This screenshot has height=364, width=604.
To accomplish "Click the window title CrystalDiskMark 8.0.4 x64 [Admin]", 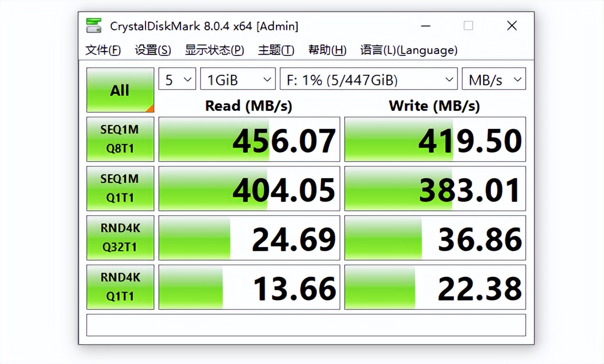I will [204, 26].
